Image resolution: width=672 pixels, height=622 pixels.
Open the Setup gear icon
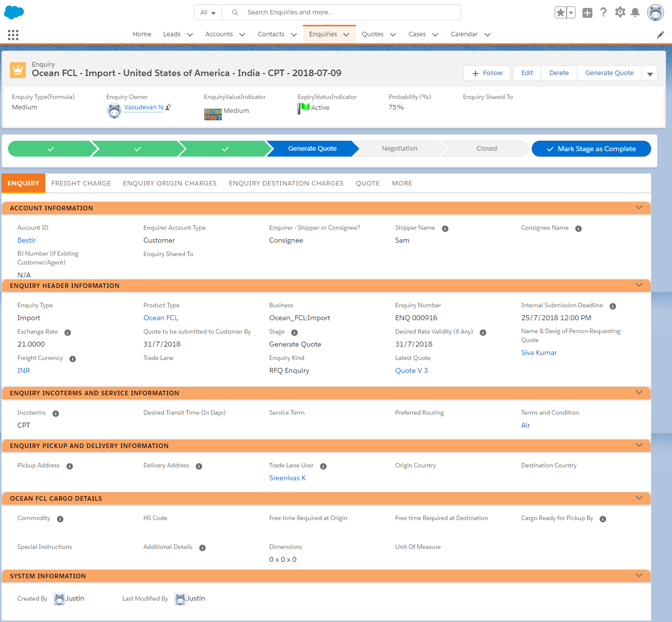(x=620, y=12)
